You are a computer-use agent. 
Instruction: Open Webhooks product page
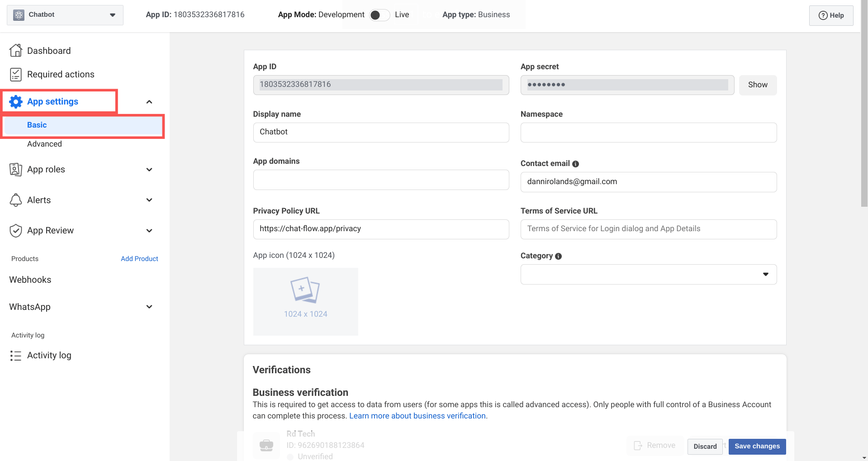pyautogui.click(x=30, y=280)
